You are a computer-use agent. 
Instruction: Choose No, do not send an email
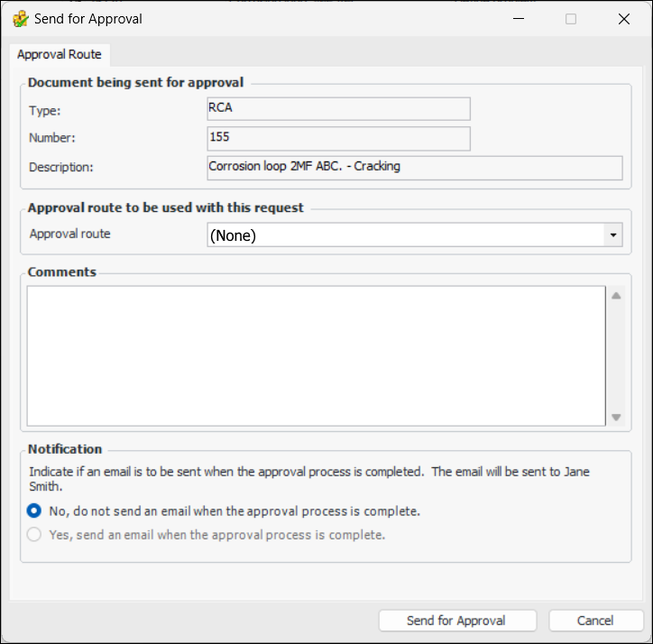(x=34, y=511)
